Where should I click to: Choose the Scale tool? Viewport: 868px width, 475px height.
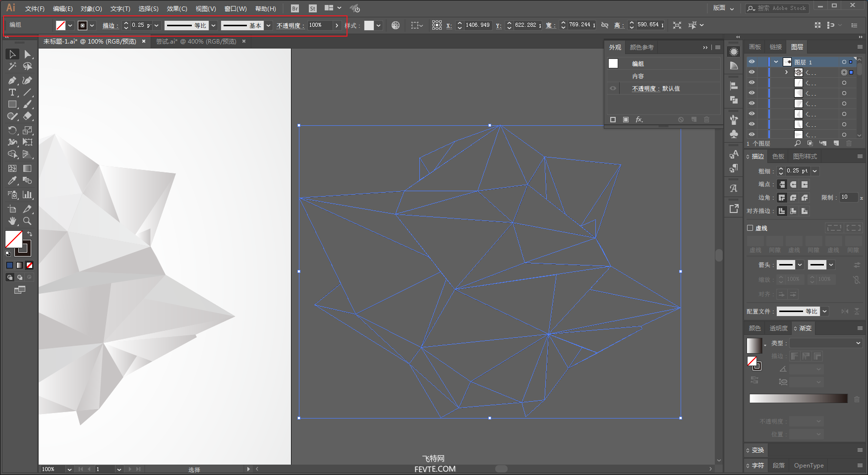point(28,130)
